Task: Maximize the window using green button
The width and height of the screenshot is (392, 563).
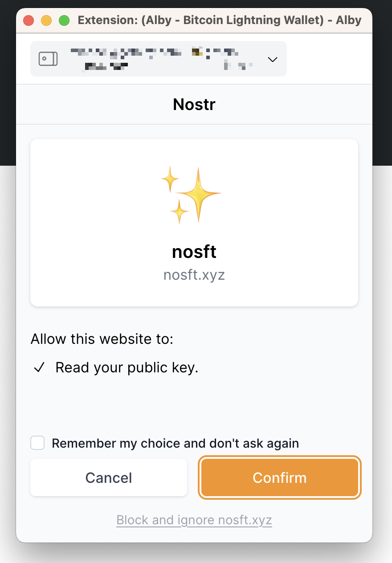Action: coord(64,20)
